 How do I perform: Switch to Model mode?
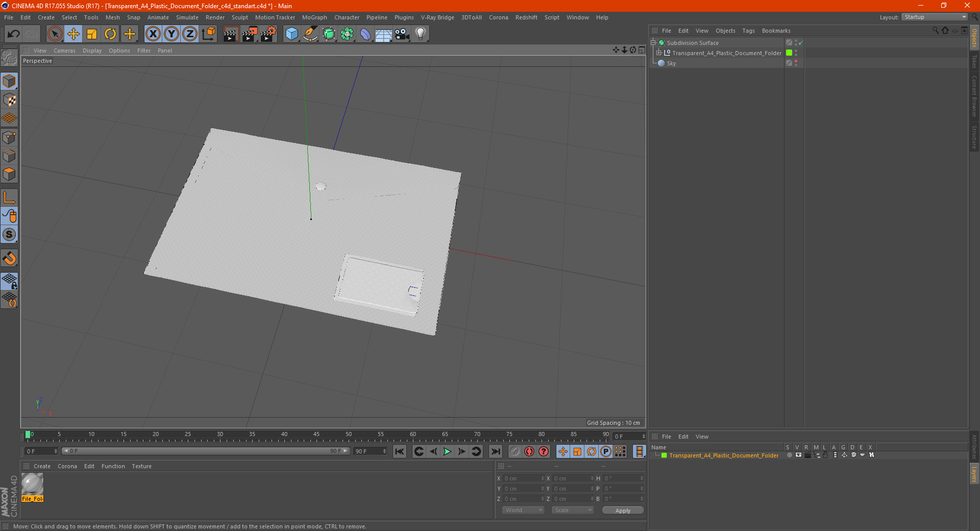click(9, 82)
